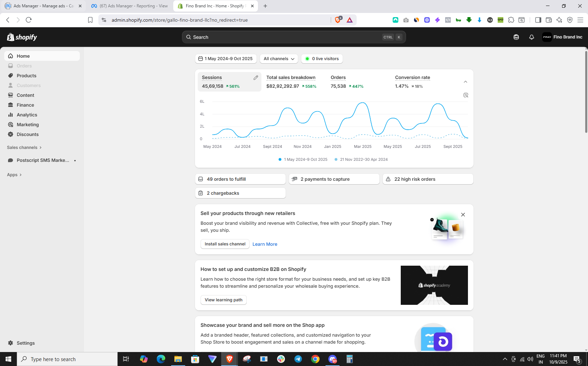Open Chrome in taskbar
This screenshot has width=588, height=366.
coord(315,359)
